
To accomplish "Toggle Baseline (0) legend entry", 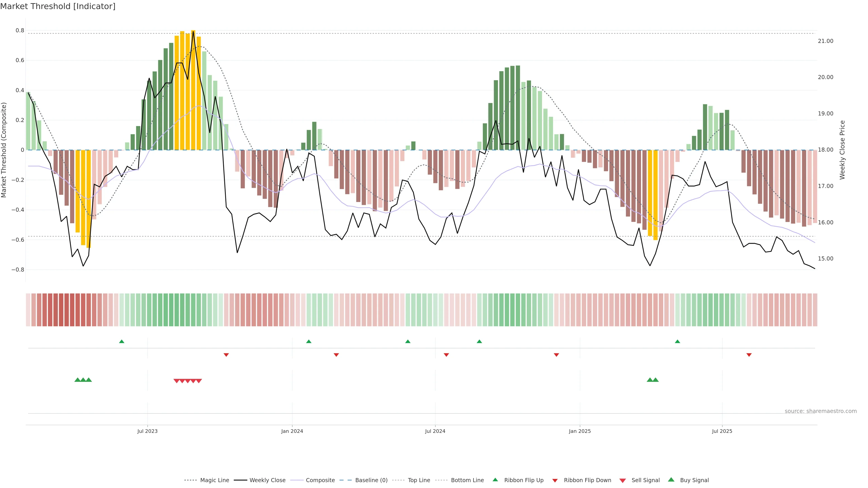I will click(371, 480).
